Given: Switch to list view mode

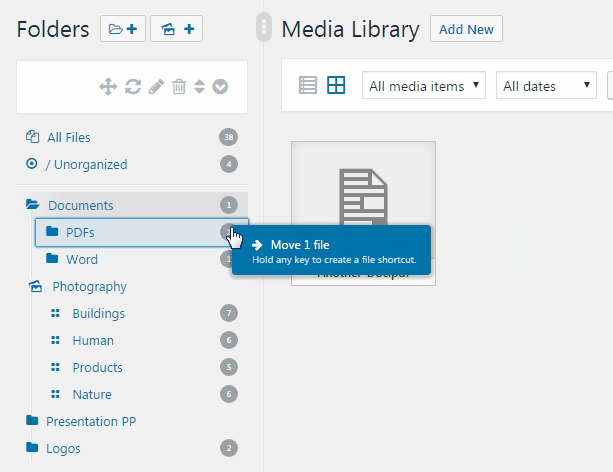Looking at the screenshot, I should (308, 86).
